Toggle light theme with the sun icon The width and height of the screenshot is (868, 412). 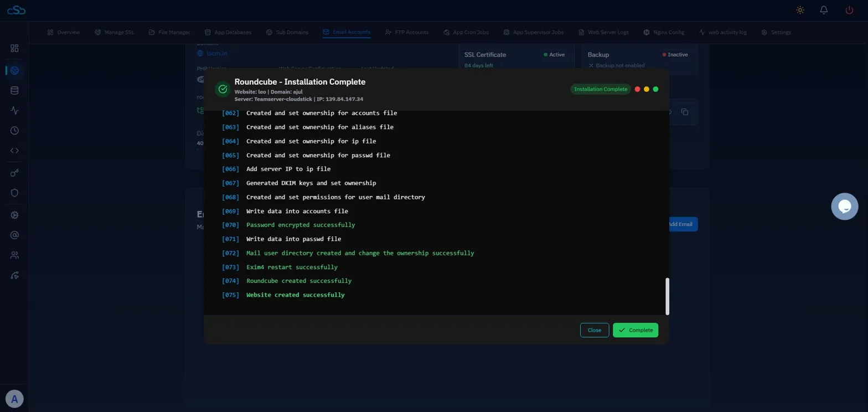click(800, 10)
